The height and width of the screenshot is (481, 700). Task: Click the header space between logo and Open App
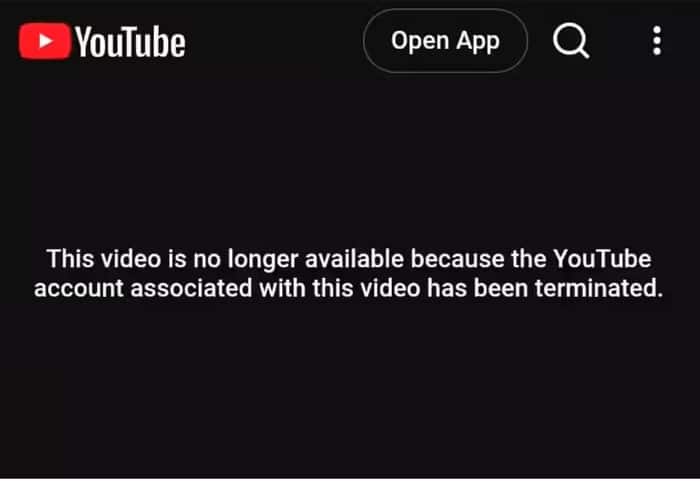(x=275, y=41)
